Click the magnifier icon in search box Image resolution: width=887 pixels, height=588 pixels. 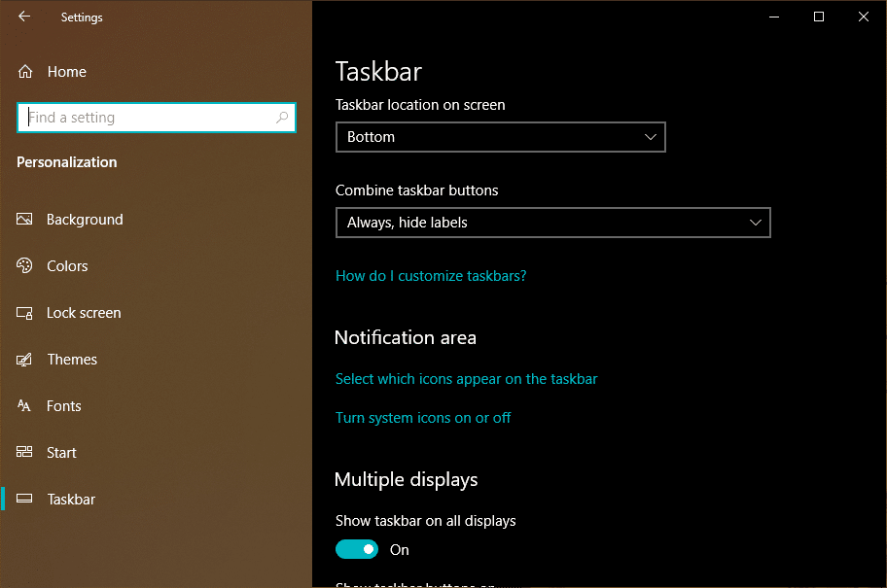pos(282,118)
